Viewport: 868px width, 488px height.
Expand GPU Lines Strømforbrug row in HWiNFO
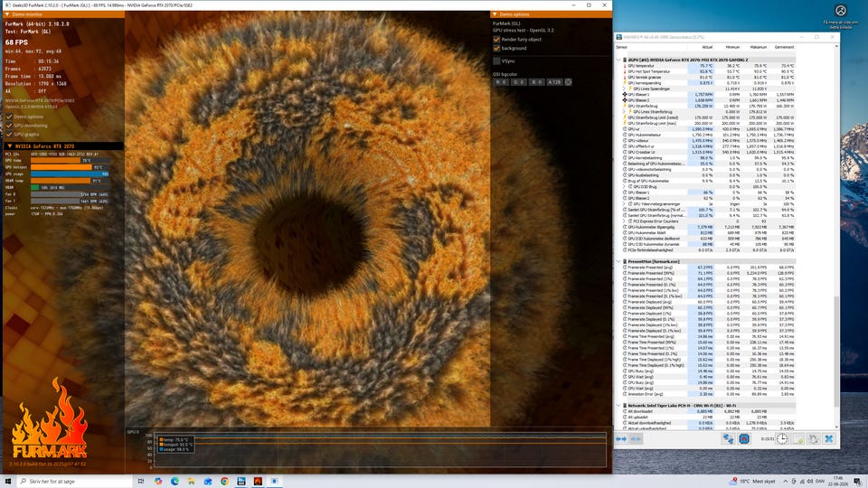point(624,112)
